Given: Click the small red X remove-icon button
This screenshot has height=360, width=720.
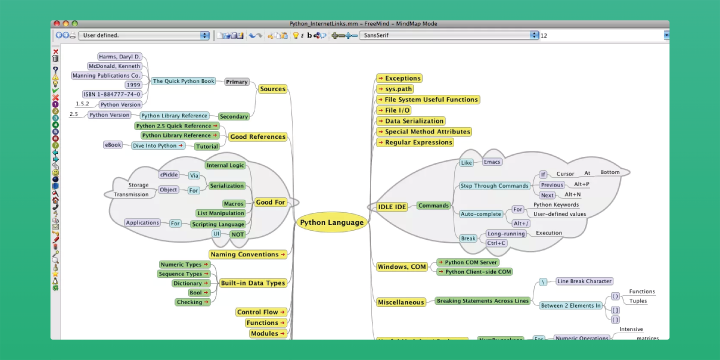Looking at the screenshot, I should click(x=56, y=52).
